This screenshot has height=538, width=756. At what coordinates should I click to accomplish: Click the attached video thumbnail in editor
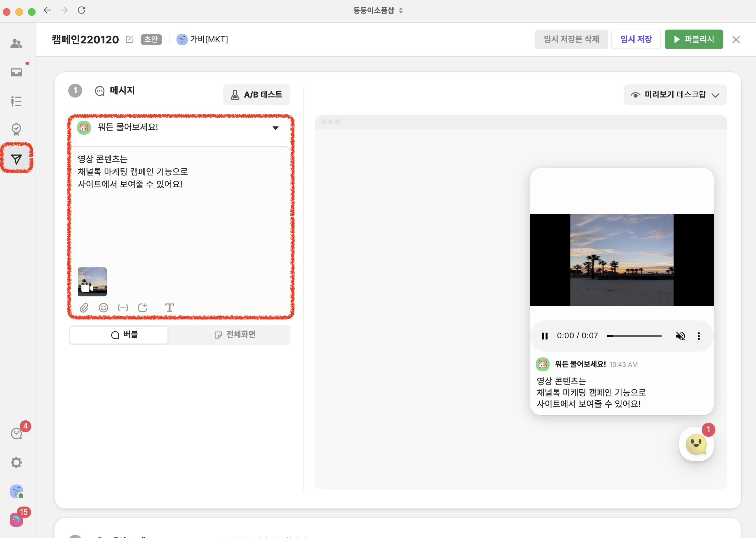click(92, 282)
